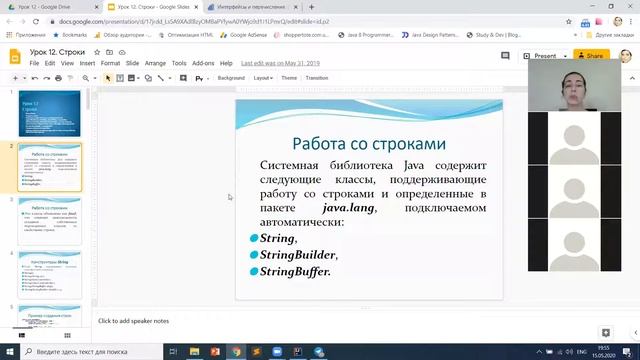Click the slide title 'Работа со строками'

pyautogui.click(x=369, y=144)
